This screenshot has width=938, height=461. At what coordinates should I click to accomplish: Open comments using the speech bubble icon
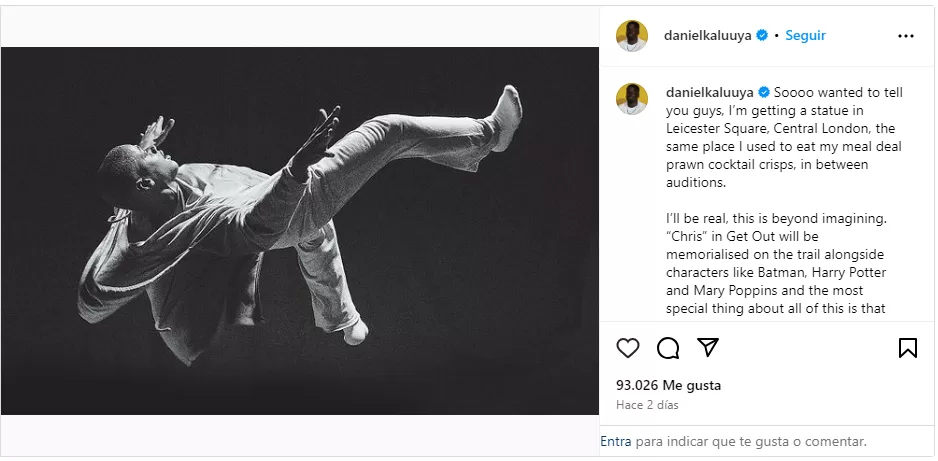(667, 348)
